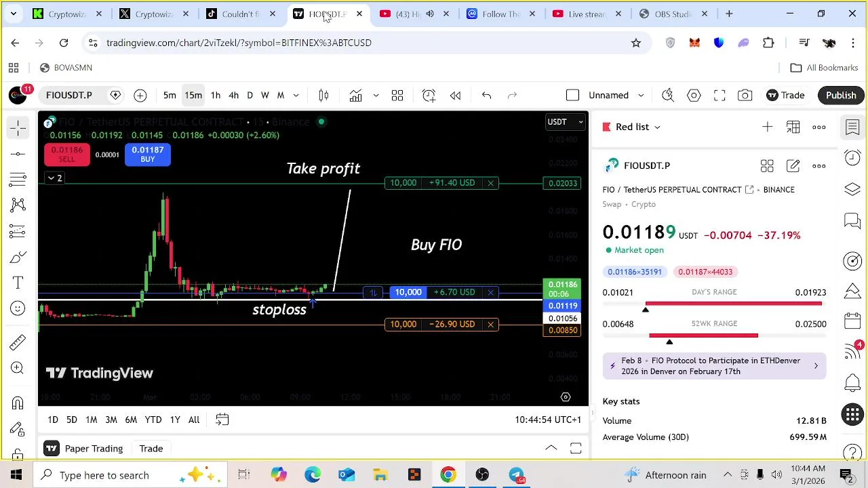Open notifications bell in sidebar

852,383
